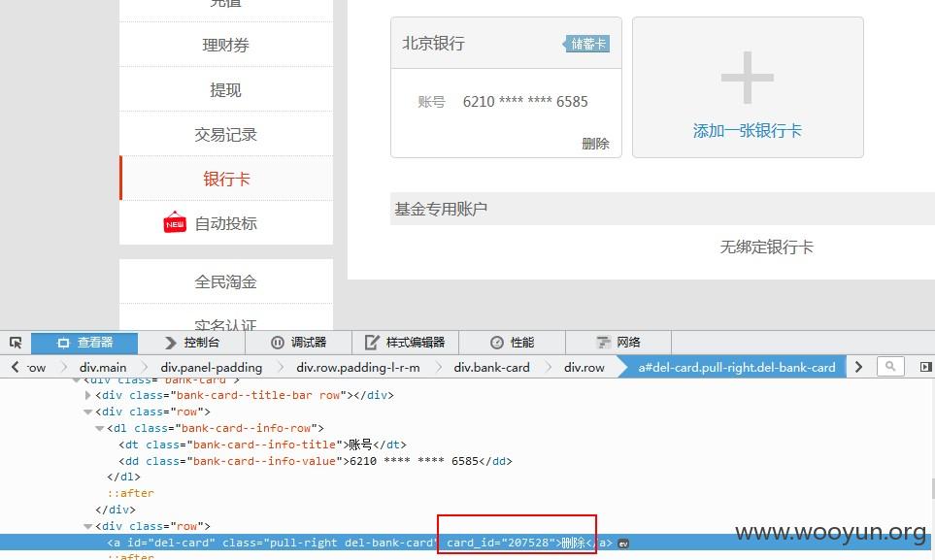Screen dimensions: 935x560
Task: Switch to the 查看器 inspector tab
Action: coord(84,343)
